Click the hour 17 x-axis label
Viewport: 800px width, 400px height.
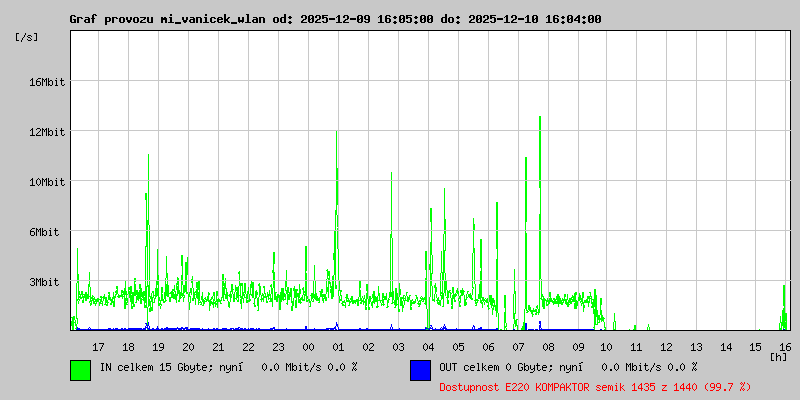[x=98, y=346]
